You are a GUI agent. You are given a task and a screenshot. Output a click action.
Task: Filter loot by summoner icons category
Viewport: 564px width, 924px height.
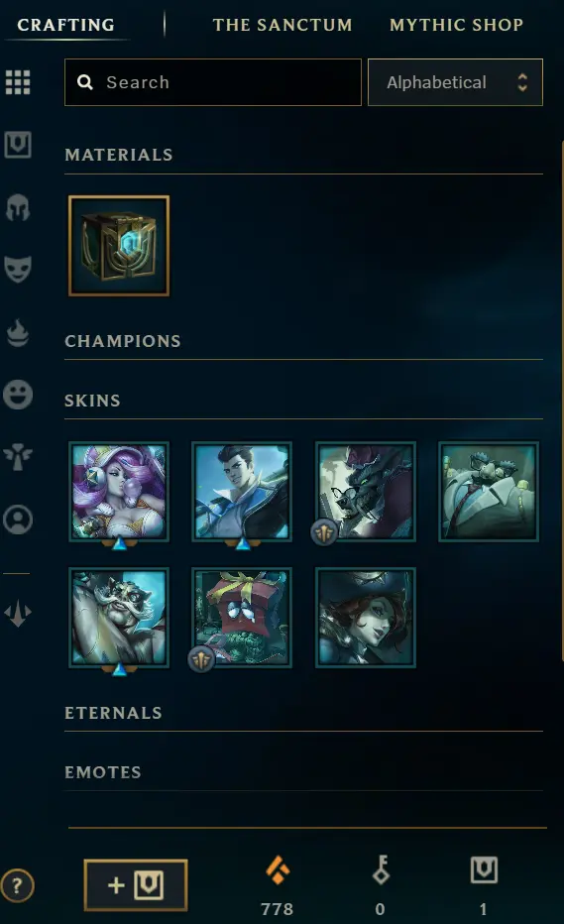coord(18,520)
